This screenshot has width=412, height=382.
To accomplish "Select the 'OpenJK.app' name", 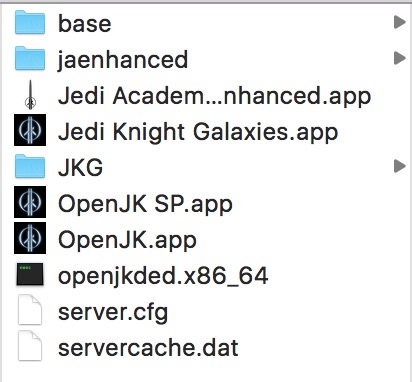I will click(127, 240).
